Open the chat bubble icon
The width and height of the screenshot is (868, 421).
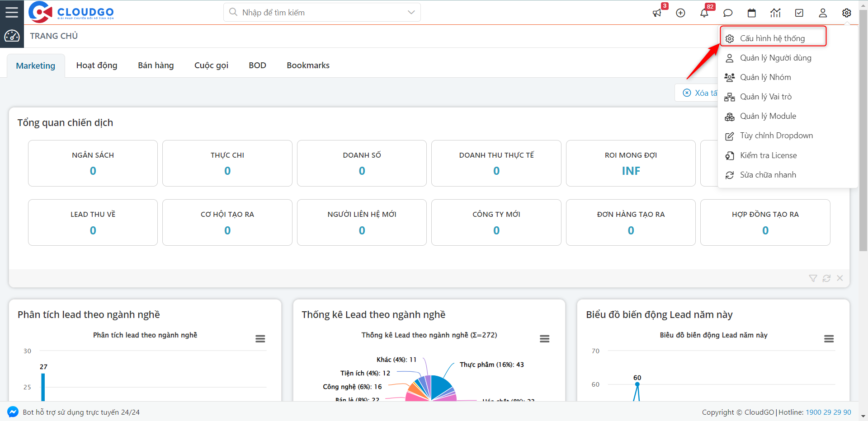point(728,13)
